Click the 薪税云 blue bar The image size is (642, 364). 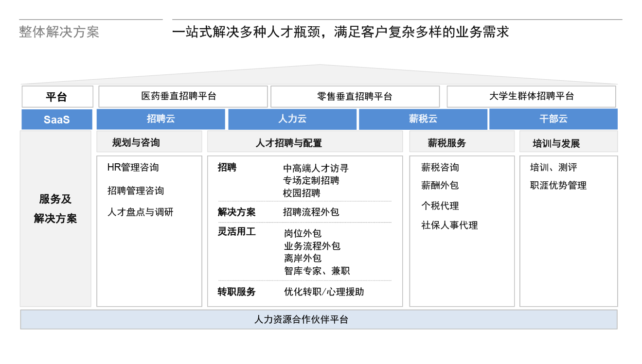(x=423, y=119)
